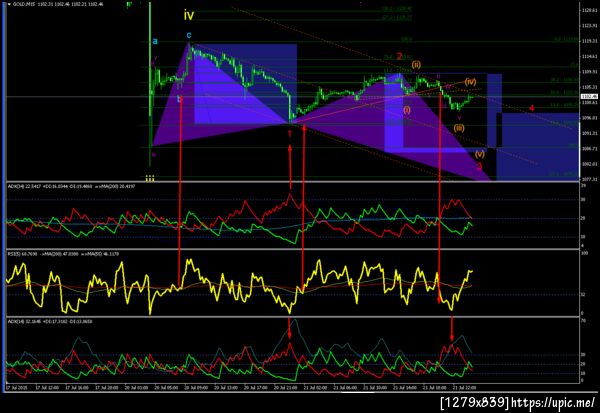Viewport: 600px width, 413px height.
Task: Click the '17 Jul 12:00' time axis label
Action: point(47,387)
